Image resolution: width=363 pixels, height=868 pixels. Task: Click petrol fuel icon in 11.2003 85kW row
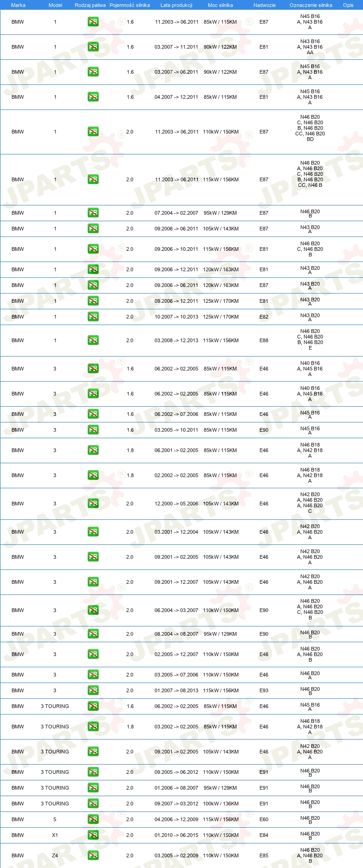click(93, 22)
